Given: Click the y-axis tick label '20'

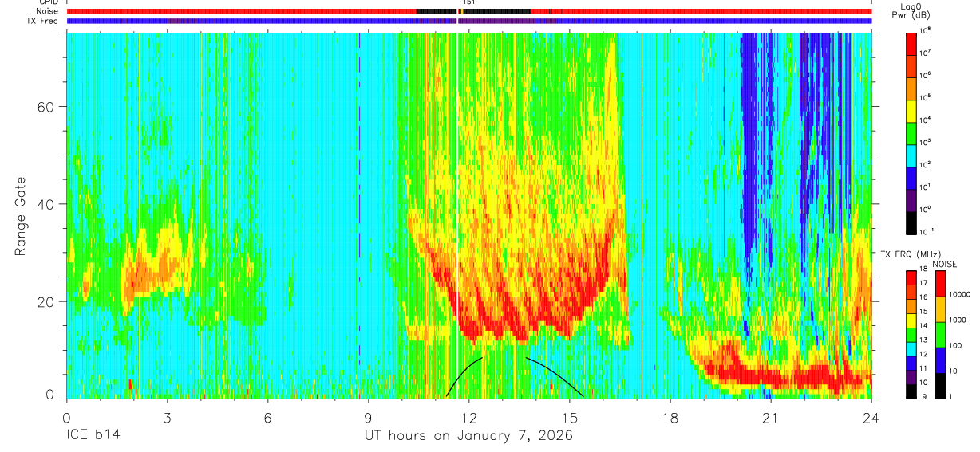Looking at the screenshot, I should [x=47, y=301].
